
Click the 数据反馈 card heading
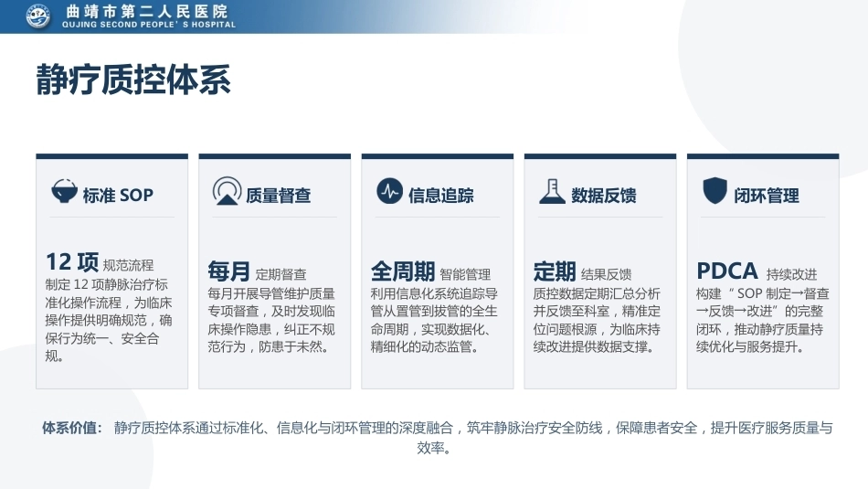[x=603, y=195]
